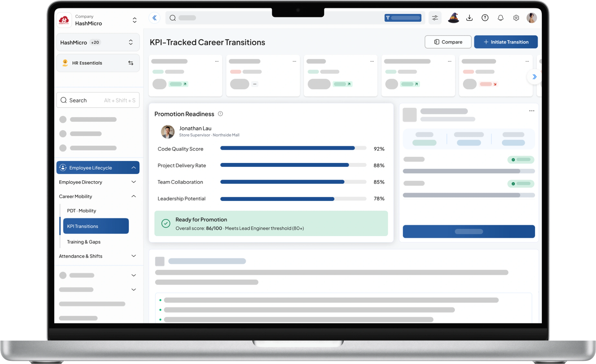596x364 pixels.
Task: Expand the first placeholder section below Attendance
Action: 133,275
